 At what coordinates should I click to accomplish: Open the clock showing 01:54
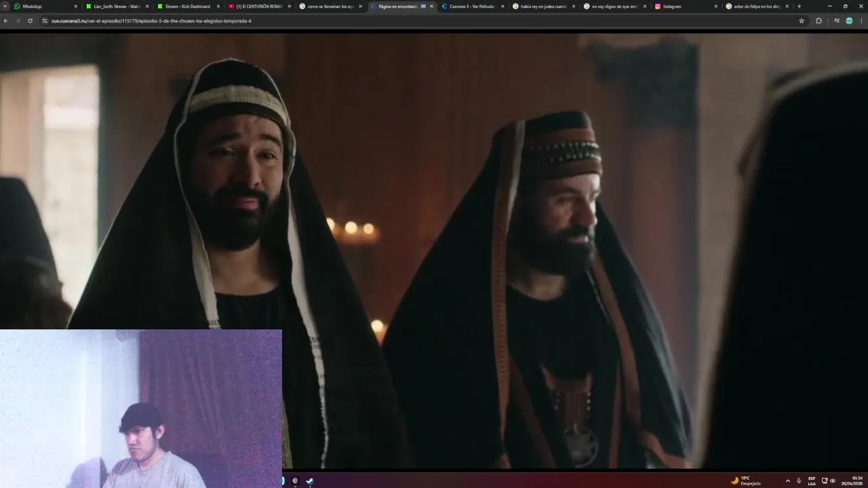(x=852, y=481)
